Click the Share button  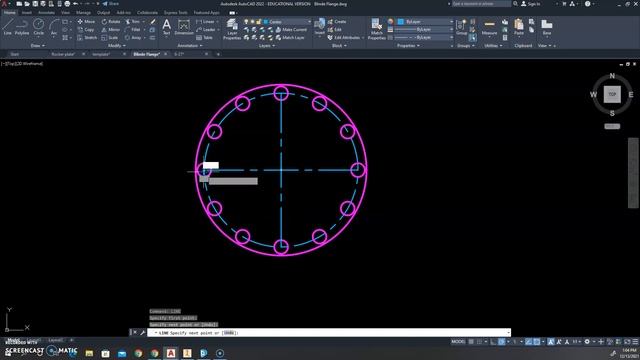110,4
